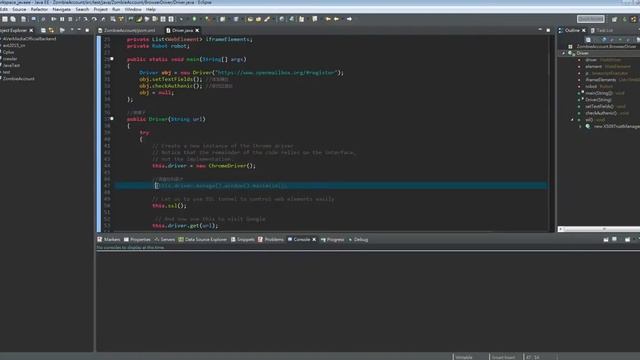This screenshot has height=360, width=640.
Task: Minimize the Project Explorer panel
Action: [79, 30]
